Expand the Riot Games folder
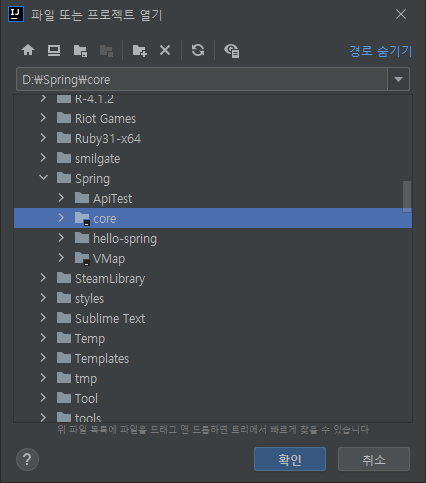 (x=43, y=118)
